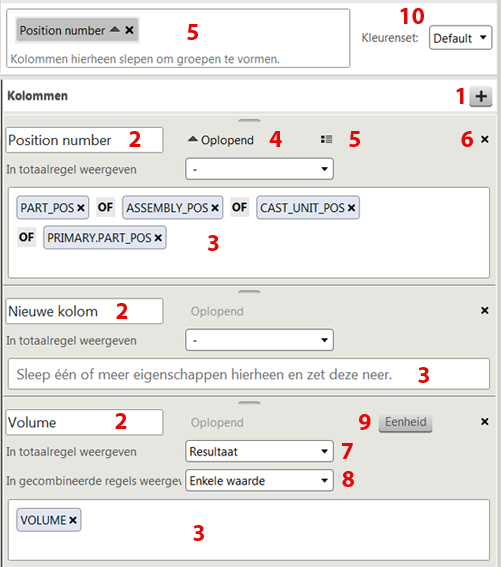Open the Enkele waarde dropdown

[259, 481]
